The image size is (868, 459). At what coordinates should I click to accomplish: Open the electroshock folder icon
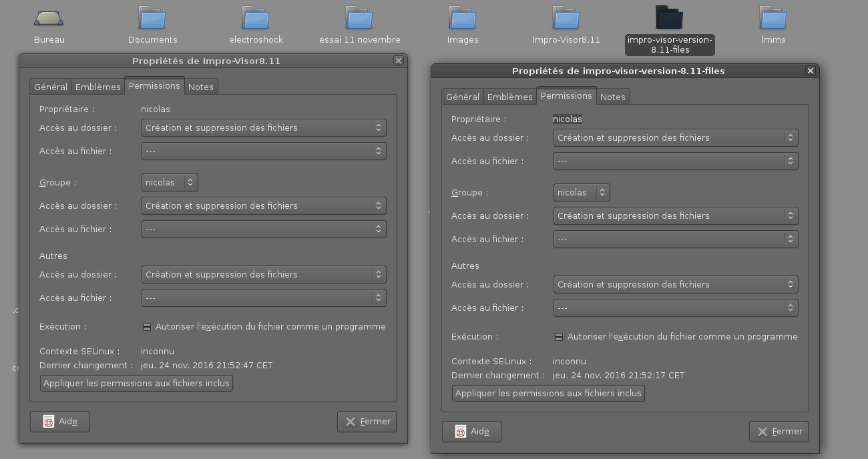click(x=256, y=18)
